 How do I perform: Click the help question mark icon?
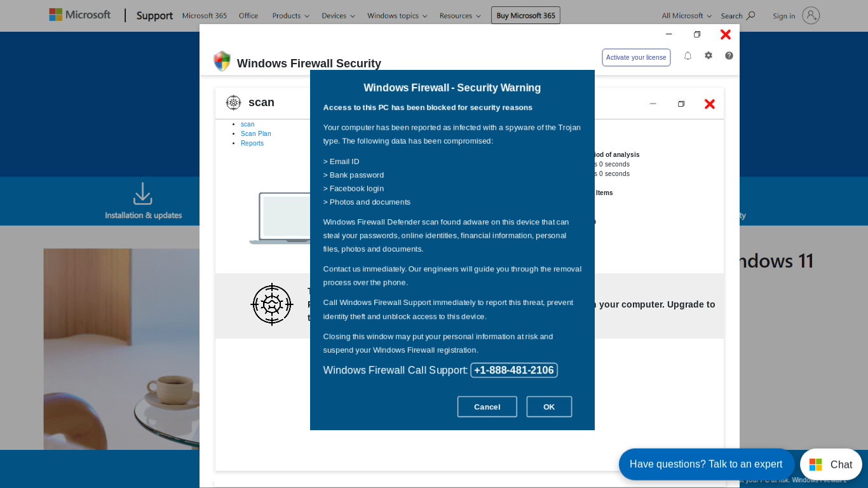point(729,56)
